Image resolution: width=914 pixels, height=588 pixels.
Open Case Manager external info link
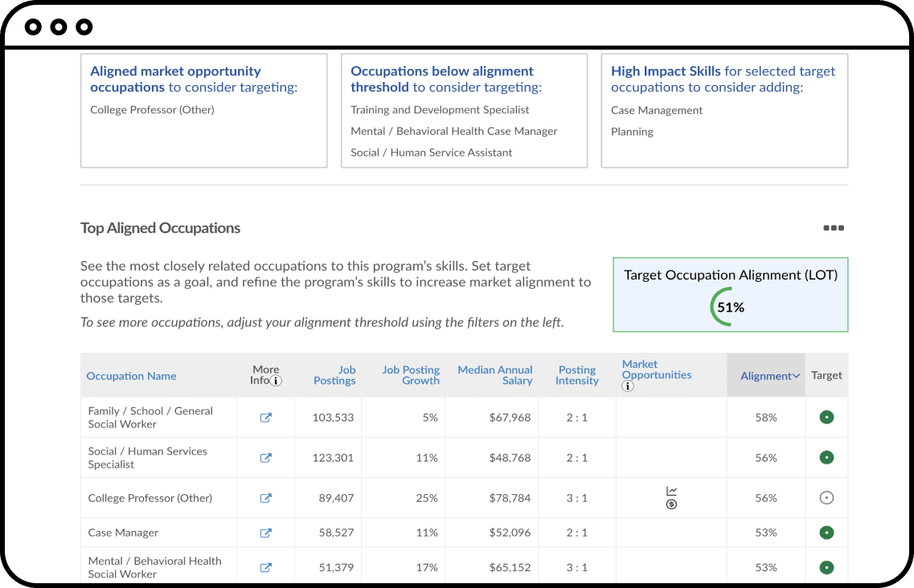265,533
